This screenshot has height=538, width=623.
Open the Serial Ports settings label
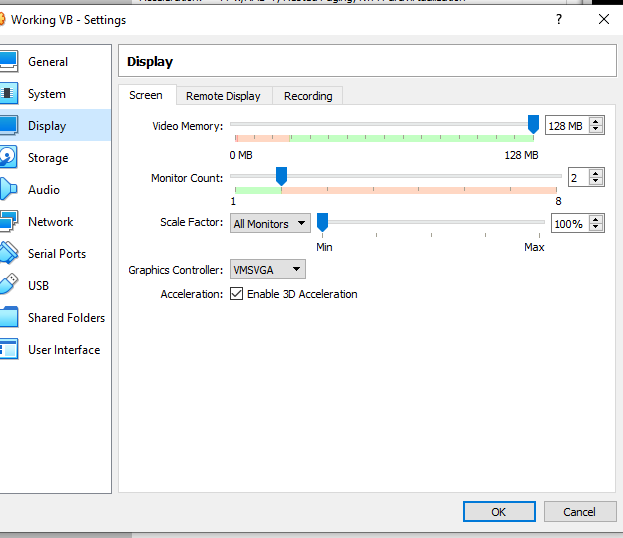tap(57, 254)
